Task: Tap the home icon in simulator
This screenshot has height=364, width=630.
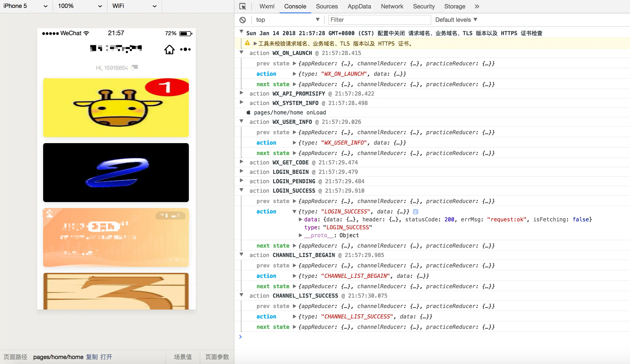Action: [169, 49]
